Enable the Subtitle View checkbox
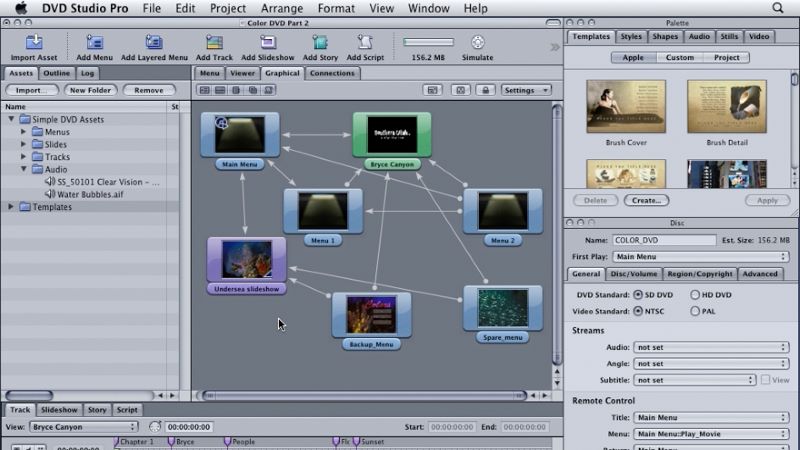 [765, 380]
